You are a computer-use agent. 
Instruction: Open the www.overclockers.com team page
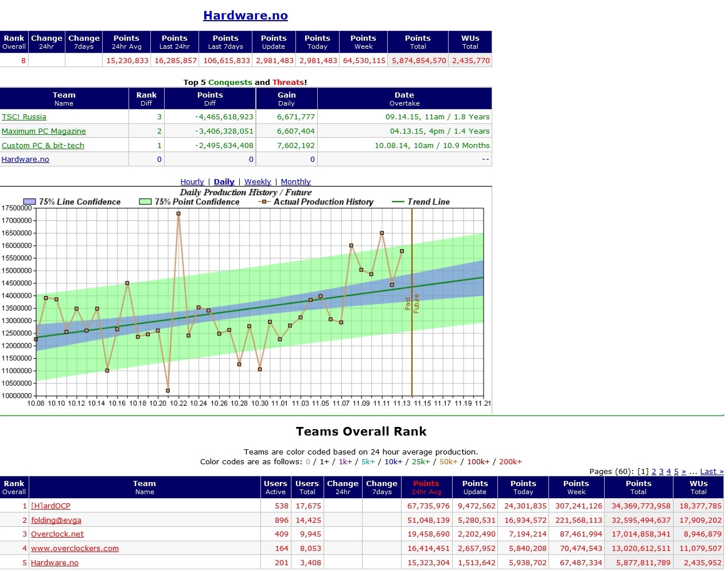[x=75, y=548]
